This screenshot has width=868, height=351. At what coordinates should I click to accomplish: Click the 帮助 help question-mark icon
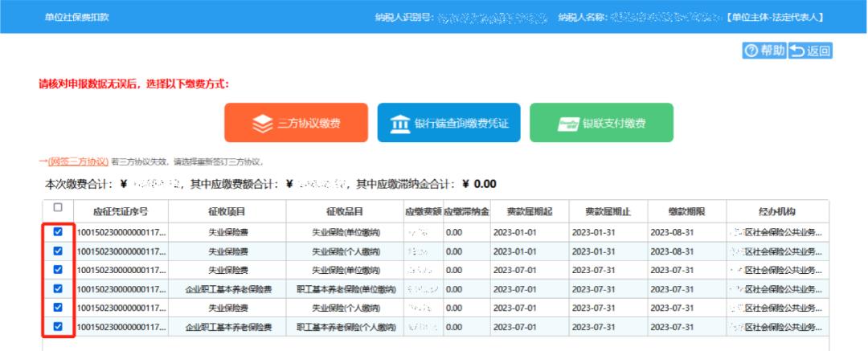pos(751,51)
